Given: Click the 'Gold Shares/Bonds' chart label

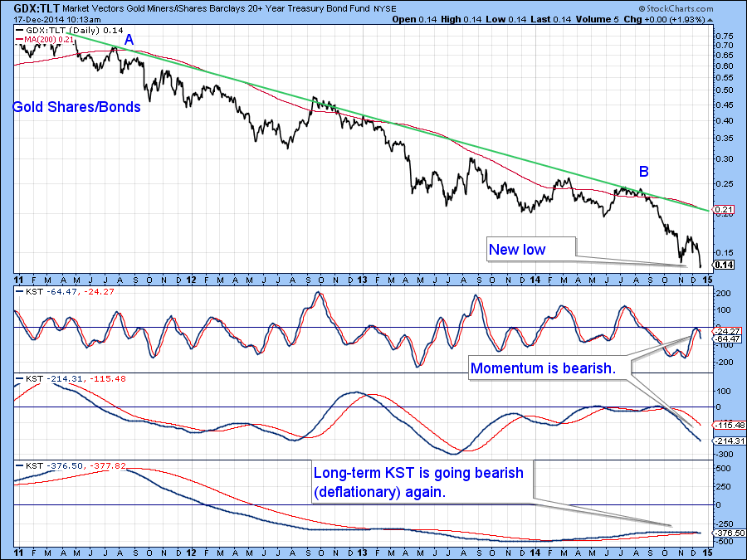Looking at the screenshot, I should pos(76,107).
